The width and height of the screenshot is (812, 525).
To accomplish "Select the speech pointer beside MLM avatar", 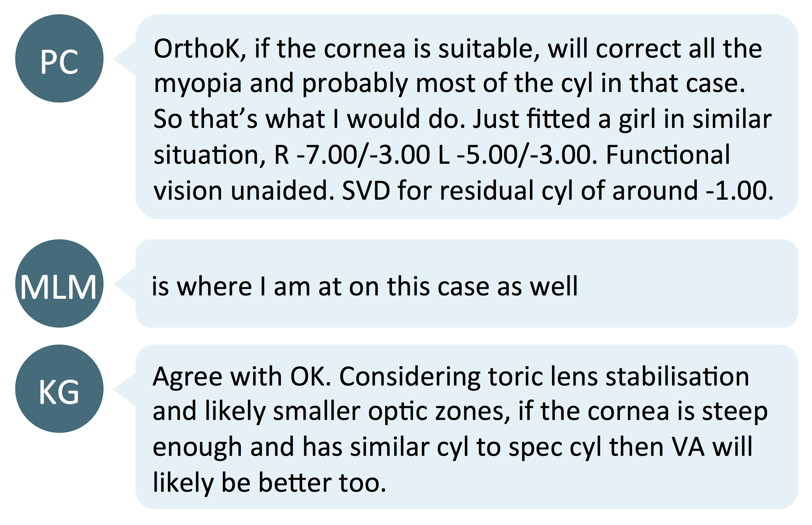I will [x=125, y=284].
